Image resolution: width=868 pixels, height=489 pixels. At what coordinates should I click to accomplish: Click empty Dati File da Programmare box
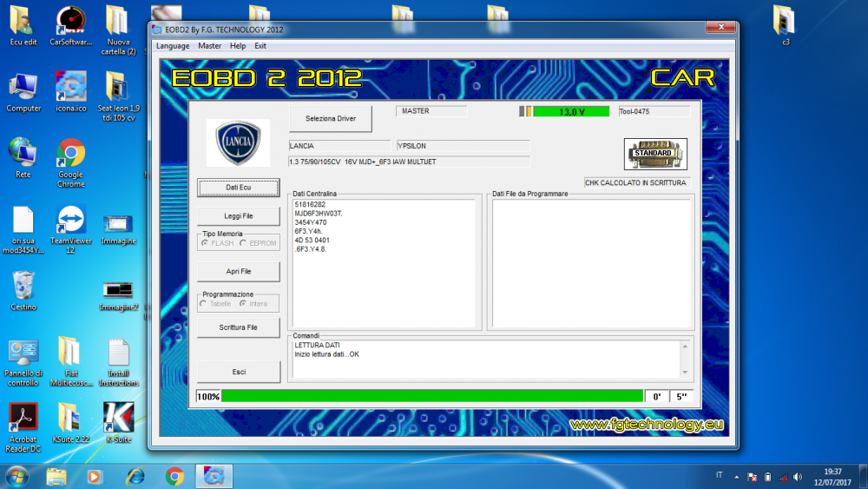pos(591,263)
